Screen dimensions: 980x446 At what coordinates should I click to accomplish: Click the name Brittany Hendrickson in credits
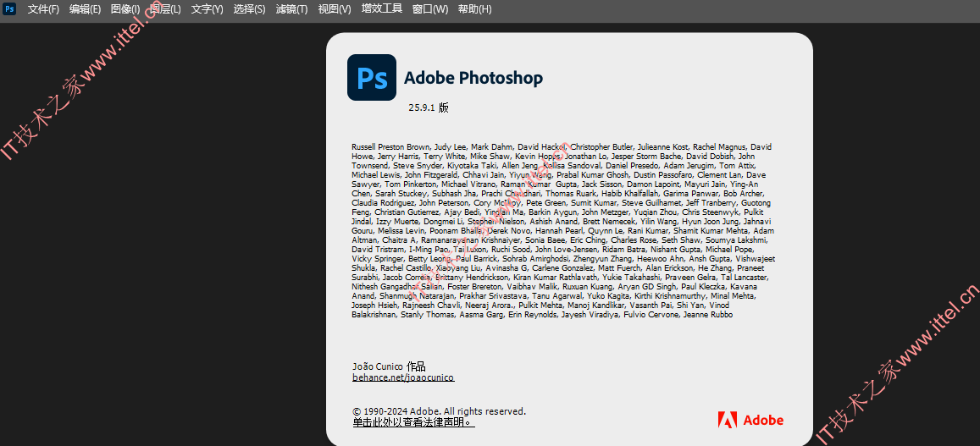pos(473,278)
